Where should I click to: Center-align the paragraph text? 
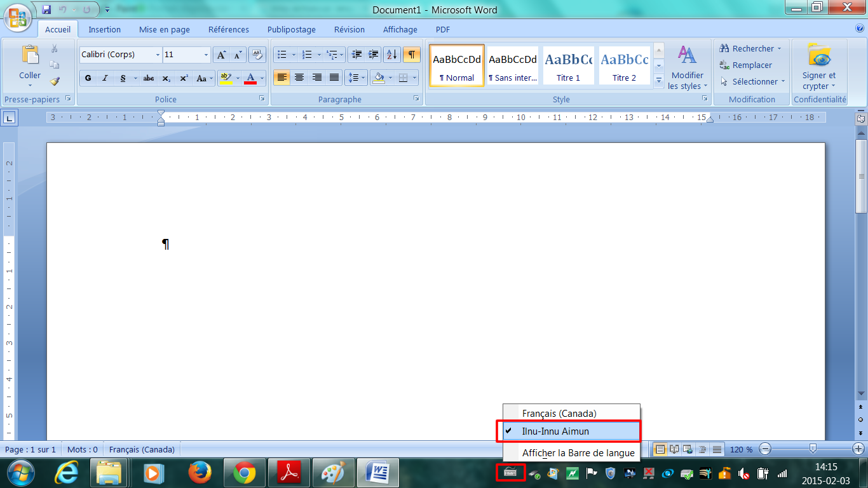[x=299, y=78]
